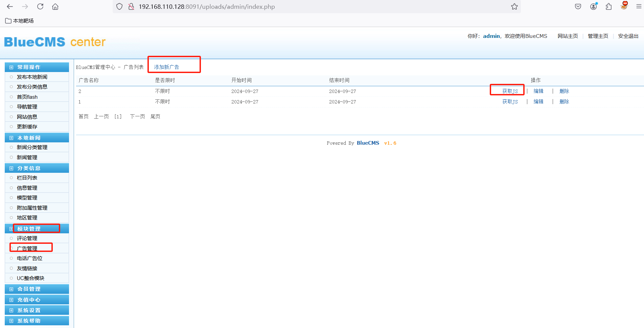Open 电话广告位 in sidebar
The image size is (644, 328).
tap(29, 258)
